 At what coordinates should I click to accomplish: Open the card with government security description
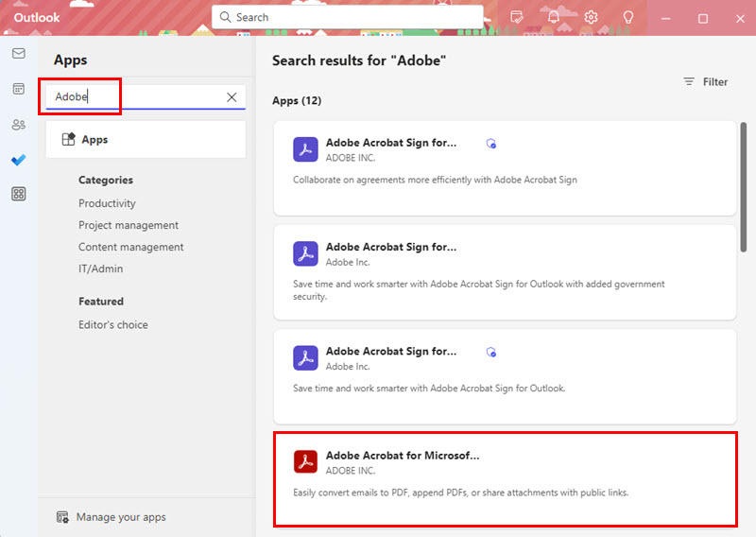(505, 272)
